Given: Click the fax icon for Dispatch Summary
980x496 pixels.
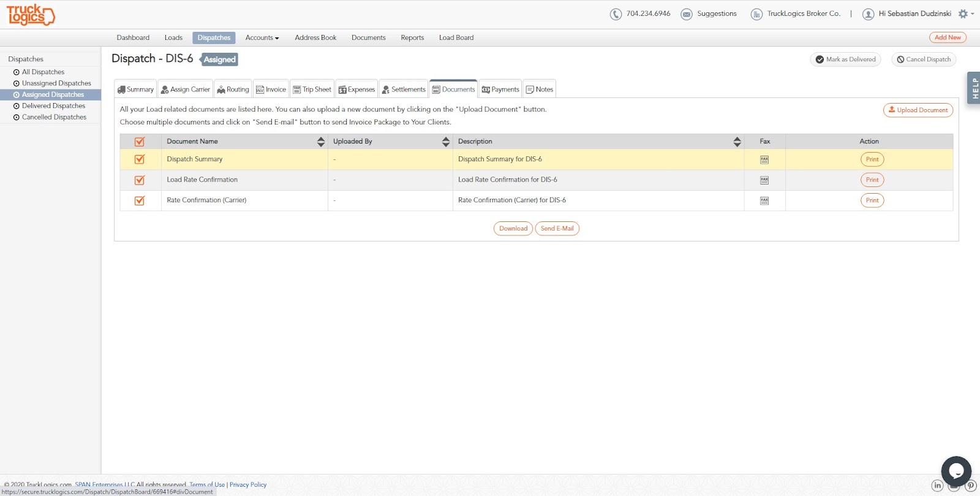Looking at the screenshot, I should point(764,159).
